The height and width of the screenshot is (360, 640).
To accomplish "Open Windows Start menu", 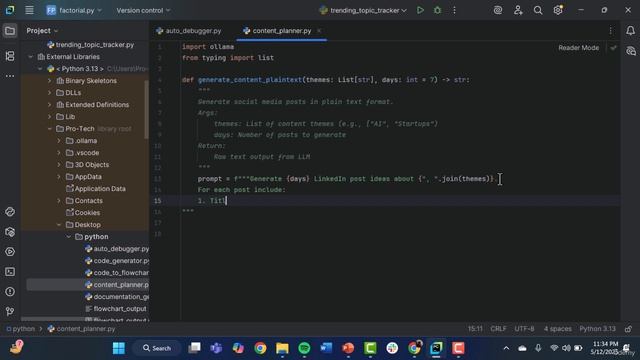I will 119,348.
